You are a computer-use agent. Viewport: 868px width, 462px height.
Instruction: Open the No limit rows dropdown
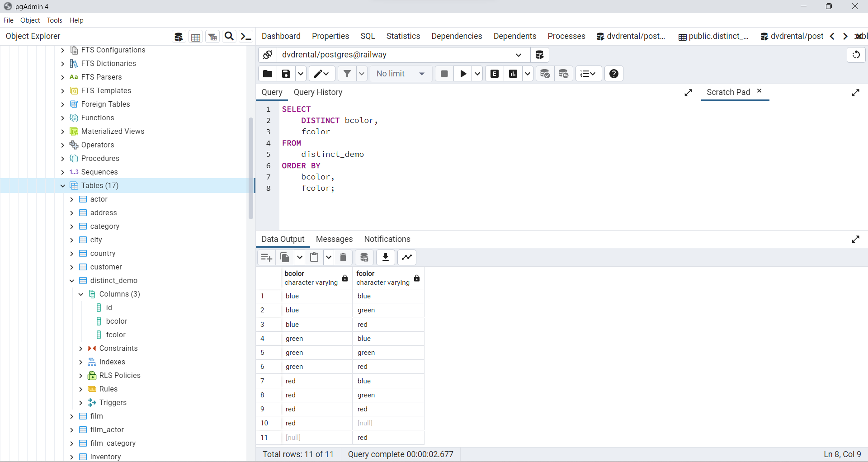(401, 74)
